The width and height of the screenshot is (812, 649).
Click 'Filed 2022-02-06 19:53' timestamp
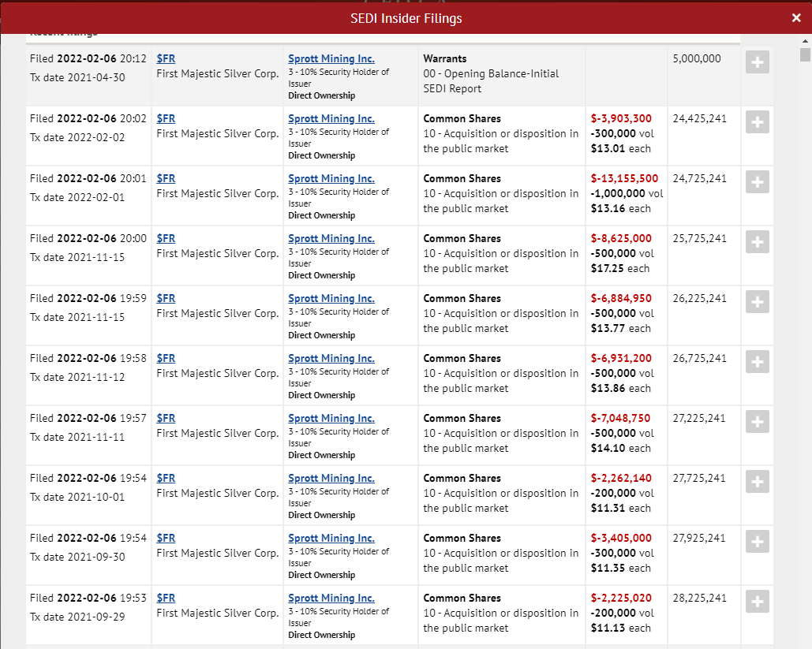(x=88, y=599)
